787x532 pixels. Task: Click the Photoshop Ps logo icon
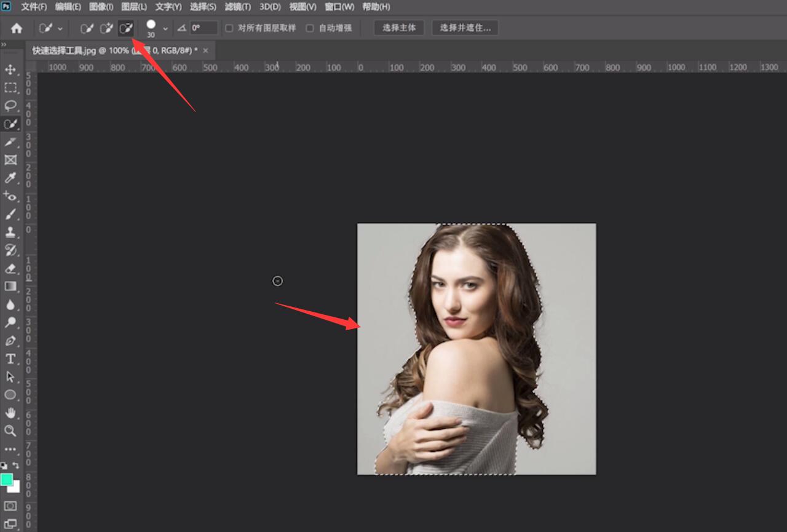(6, 6)
